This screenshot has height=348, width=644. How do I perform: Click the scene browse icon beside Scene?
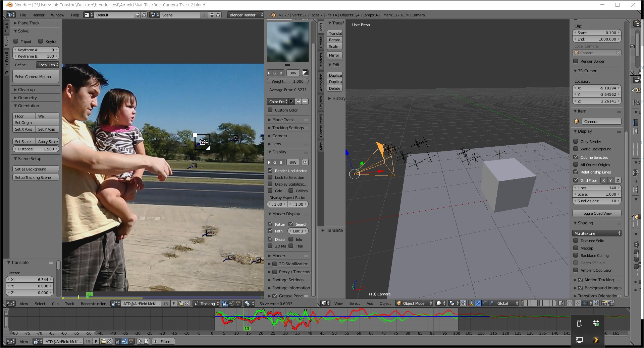(x=154, y=15)
